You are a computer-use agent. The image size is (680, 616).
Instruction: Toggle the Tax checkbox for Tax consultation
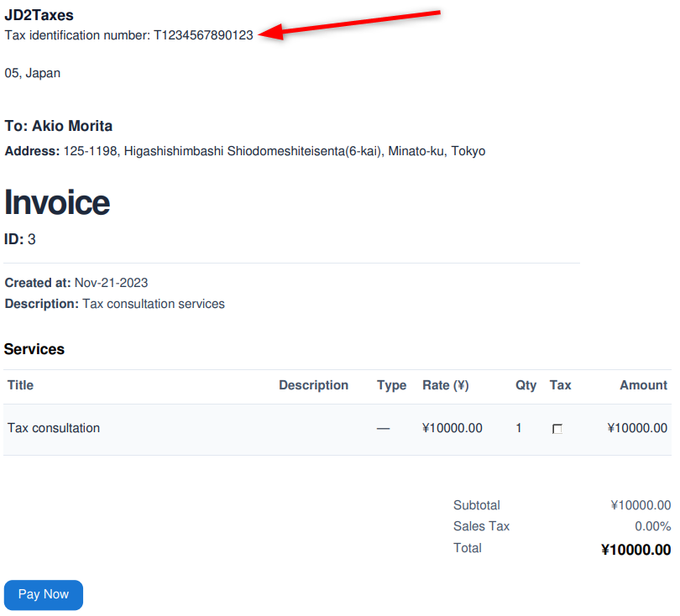(x=557, y=429)
